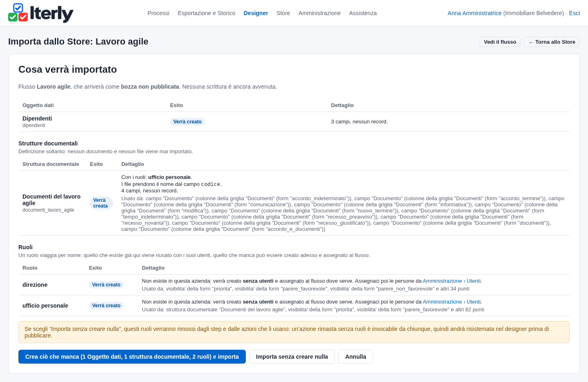Click Crea ciò che manca e importa
The width and height of the screenshot is (588, 382).
pyautogui.click(x=132, y=357)
